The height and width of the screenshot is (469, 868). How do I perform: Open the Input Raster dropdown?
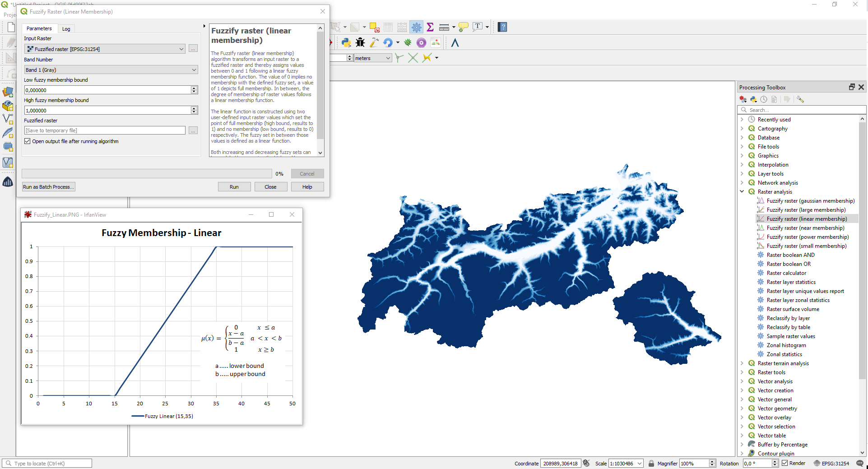(105, 49)
